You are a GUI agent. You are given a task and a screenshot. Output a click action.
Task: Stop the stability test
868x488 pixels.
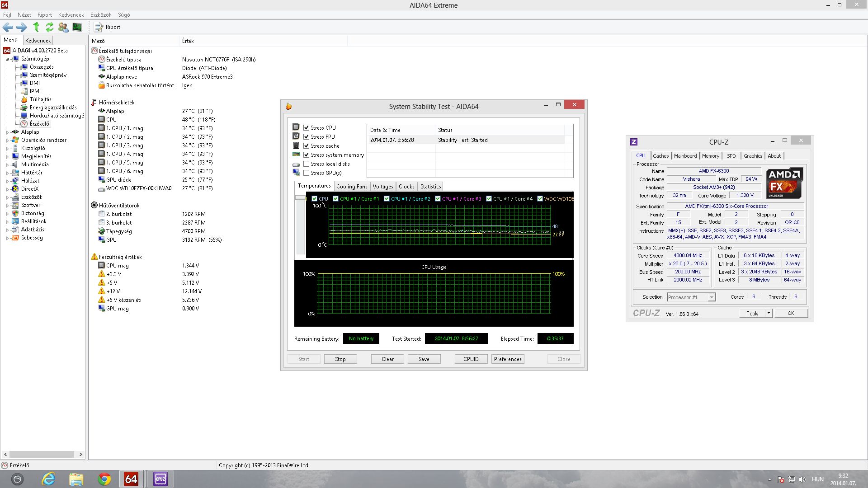(340, 359)
